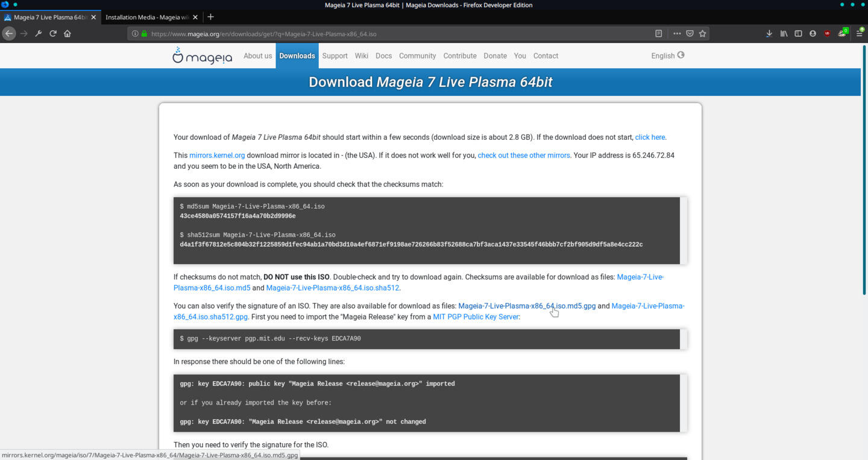868x460 pixels.
Task: Click the 'click here' download link
Action: click(x=650, y=137)
